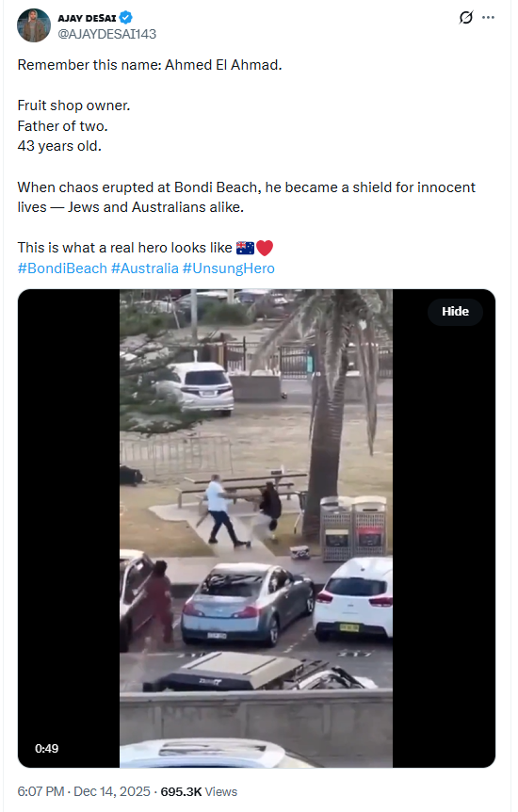Click the blue verified badge

click(126, 18)
